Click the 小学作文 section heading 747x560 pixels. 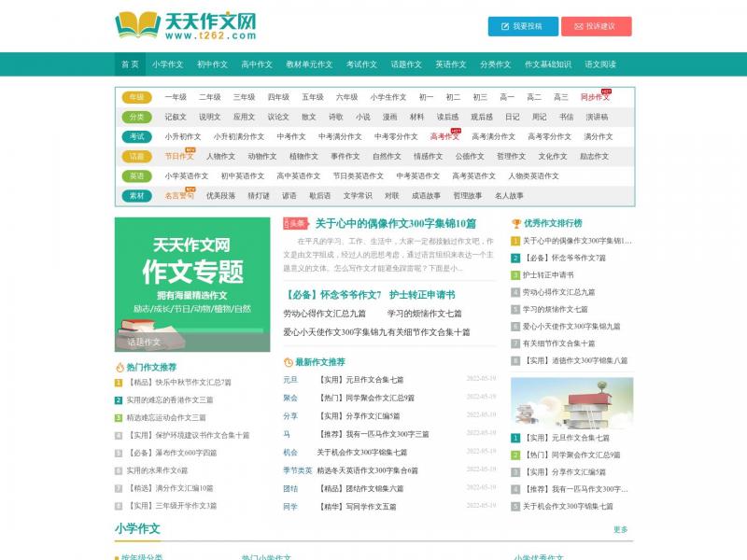[137, 528]
